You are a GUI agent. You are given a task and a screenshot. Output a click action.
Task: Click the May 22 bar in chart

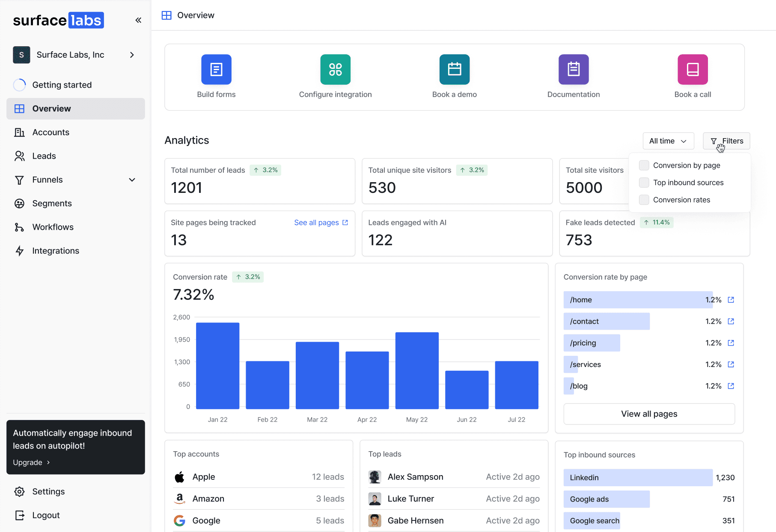pyautogui.click(x=417, y=371)
